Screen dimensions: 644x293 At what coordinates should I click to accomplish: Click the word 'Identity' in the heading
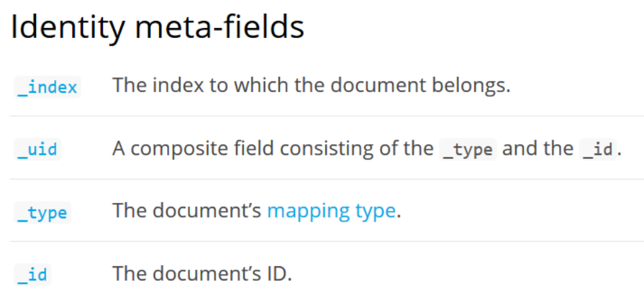[x=67, y=27]
